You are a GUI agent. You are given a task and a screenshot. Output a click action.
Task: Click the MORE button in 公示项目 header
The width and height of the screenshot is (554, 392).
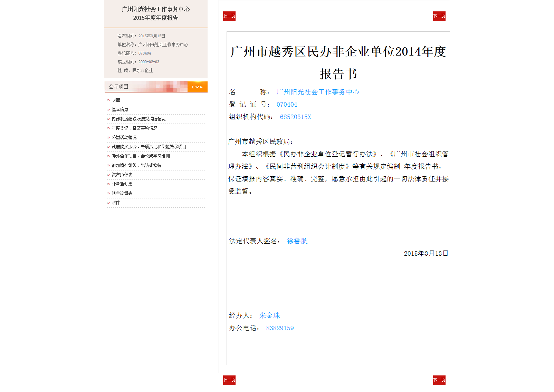pyautogui.click(x=197, y=87)
